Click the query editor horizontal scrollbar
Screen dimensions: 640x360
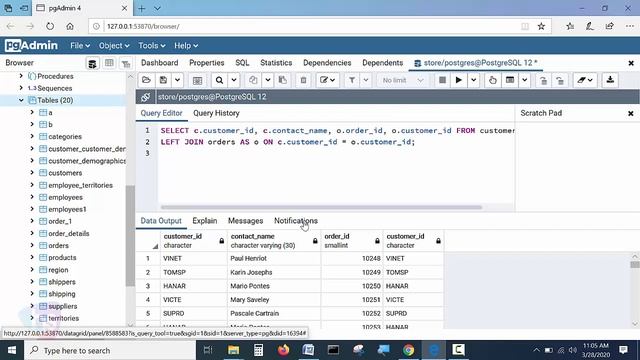point(321,207)
